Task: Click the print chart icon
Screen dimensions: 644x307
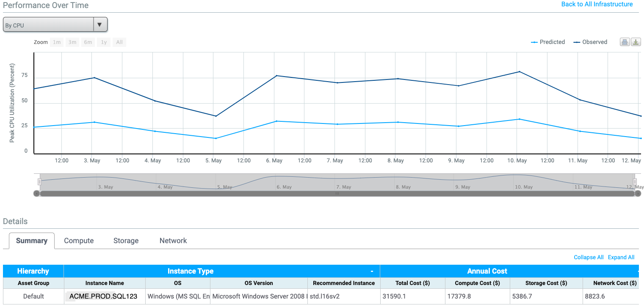Action: point(625,42)
